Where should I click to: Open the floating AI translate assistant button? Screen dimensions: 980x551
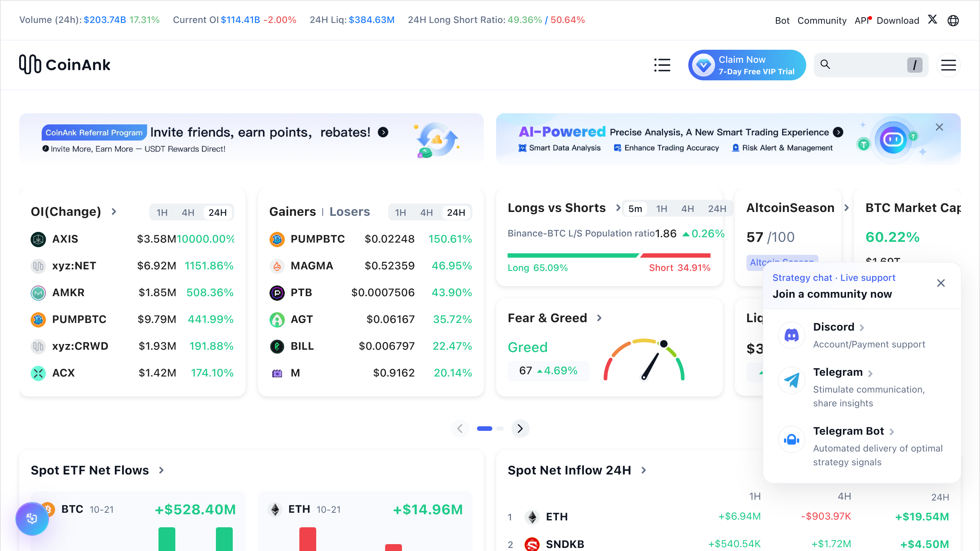[x=32, y=518]
